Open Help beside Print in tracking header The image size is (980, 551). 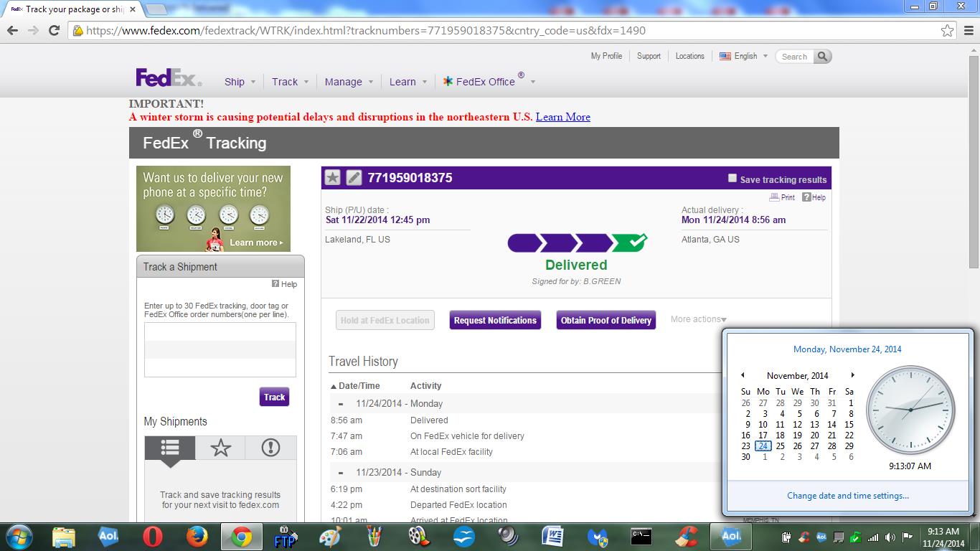pyautogui.click(x=814, y=197)
